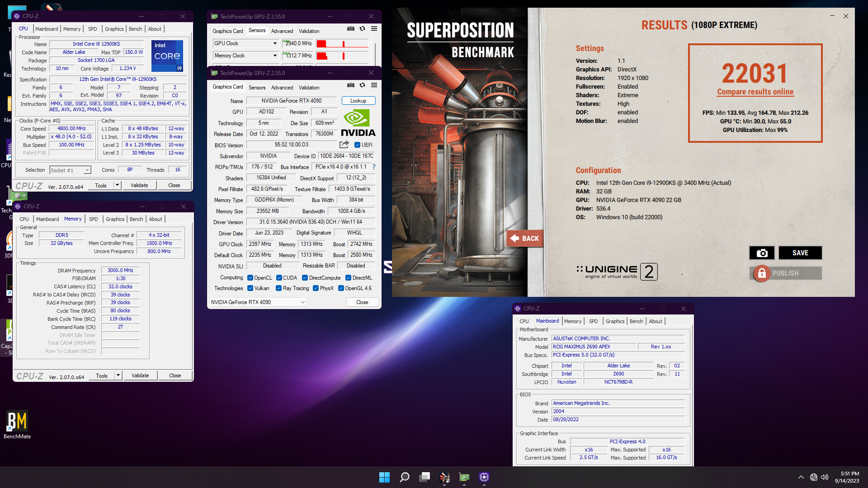
Task: Click the volume icon in the system tray
Action: pos(825,477)
